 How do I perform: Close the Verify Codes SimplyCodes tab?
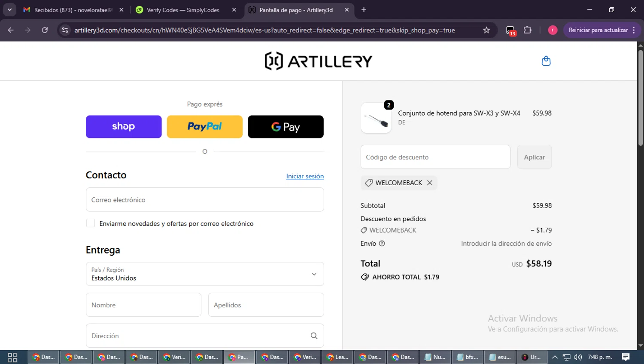pyautogui.click(x=234, y=10)
